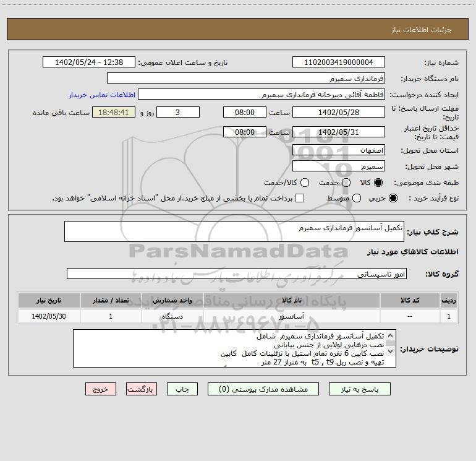Open مشاهده مدارک پیوستی (0) button
The width and height of the screenshot is (476, 461).
point(263,389)
